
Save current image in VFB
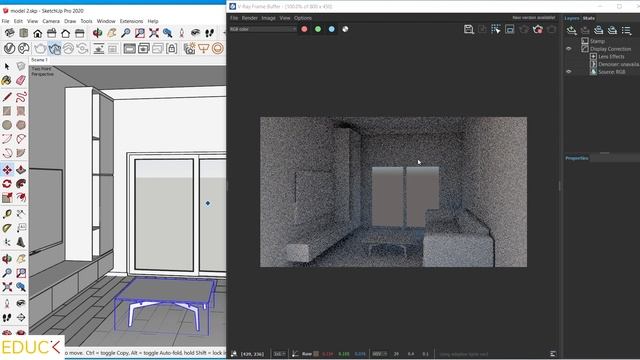469,29
